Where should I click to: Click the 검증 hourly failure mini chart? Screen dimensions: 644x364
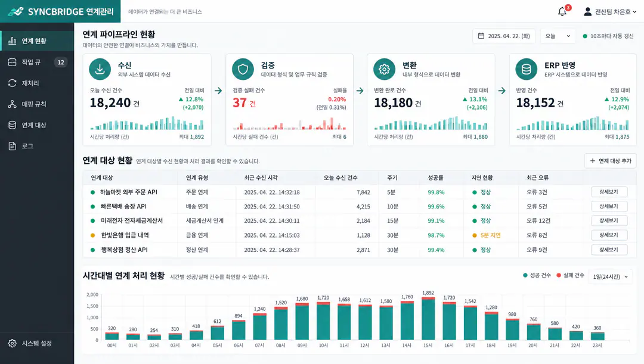(x=290, y=124)
